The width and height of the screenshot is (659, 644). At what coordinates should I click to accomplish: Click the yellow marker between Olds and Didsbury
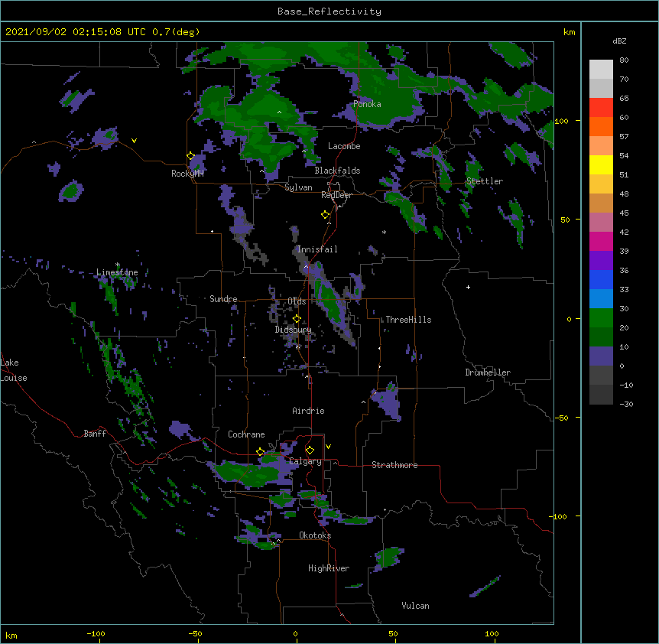[297, 318]
